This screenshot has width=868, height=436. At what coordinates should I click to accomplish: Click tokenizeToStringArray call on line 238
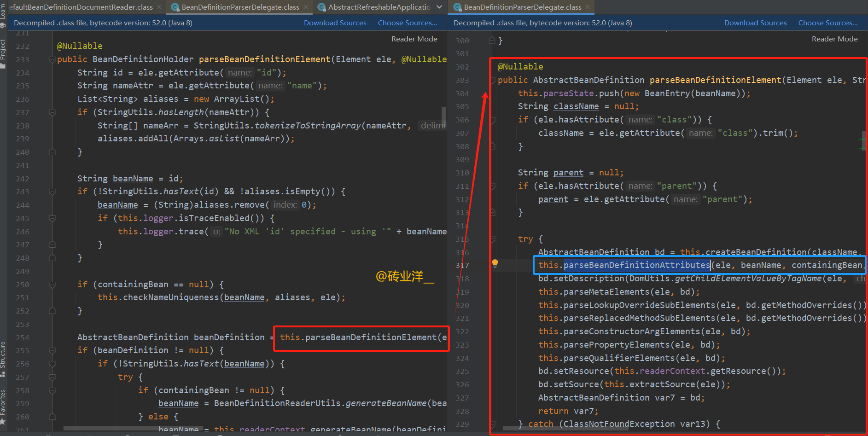pyautogui.click(x=308, y=126)
